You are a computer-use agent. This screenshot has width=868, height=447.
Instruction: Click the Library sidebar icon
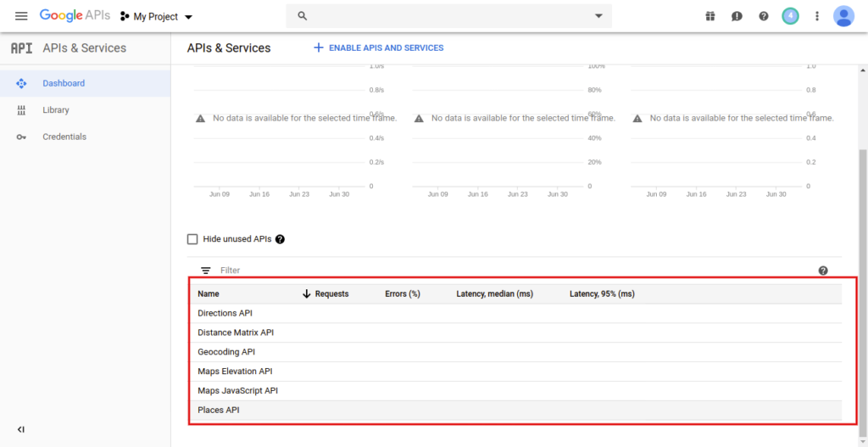pos(21,109)
